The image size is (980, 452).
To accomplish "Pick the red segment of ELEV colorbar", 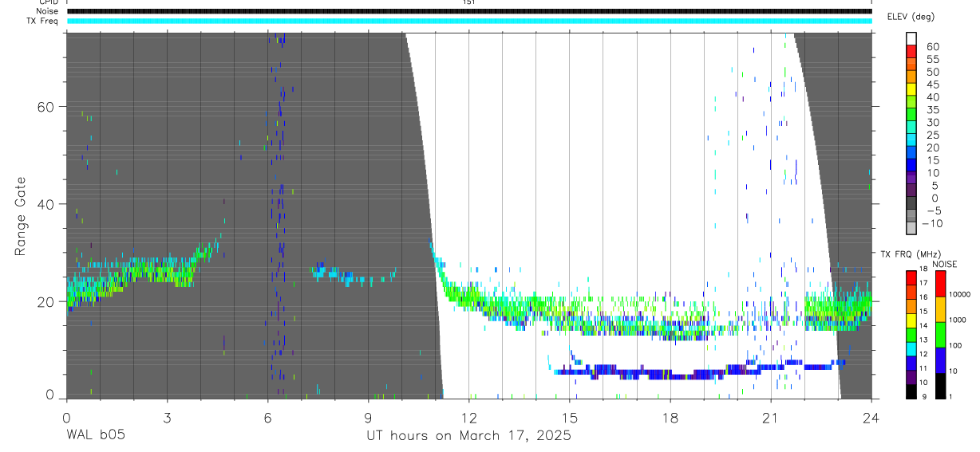I will pos(911,51).
